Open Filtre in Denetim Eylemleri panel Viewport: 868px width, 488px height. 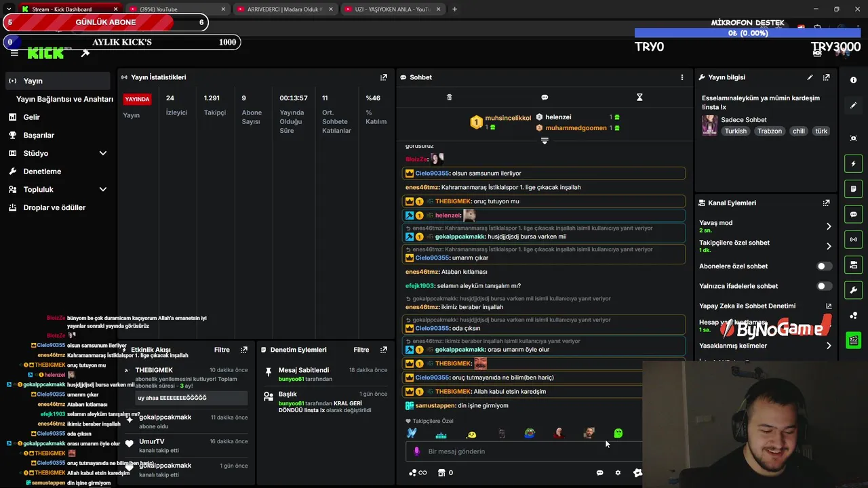361,350
